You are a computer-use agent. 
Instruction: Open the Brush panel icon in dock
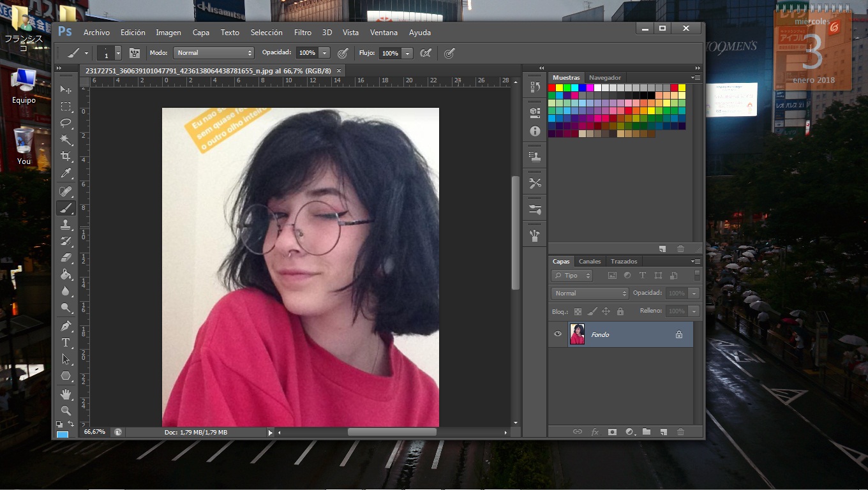(x=535, y=236)
